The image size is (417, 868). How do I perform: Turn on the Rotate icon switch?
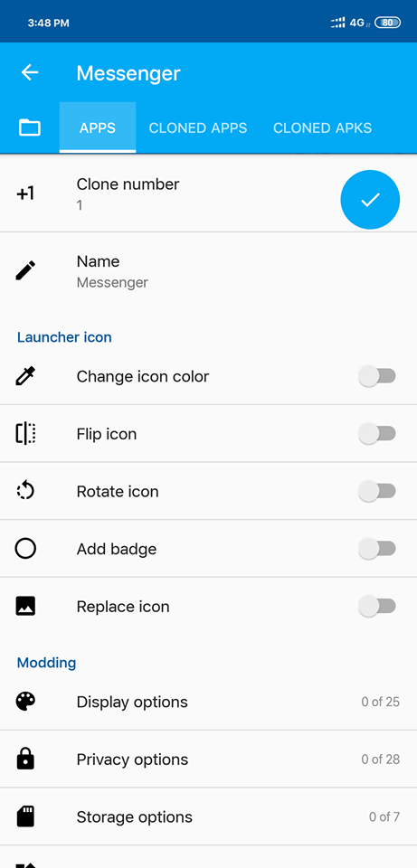click(x=377, y=492)
